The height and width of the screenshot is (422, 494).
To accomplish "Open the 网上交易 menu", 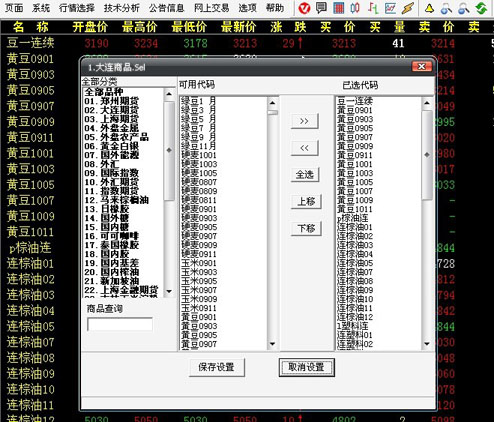I will [x=212, y=8].
